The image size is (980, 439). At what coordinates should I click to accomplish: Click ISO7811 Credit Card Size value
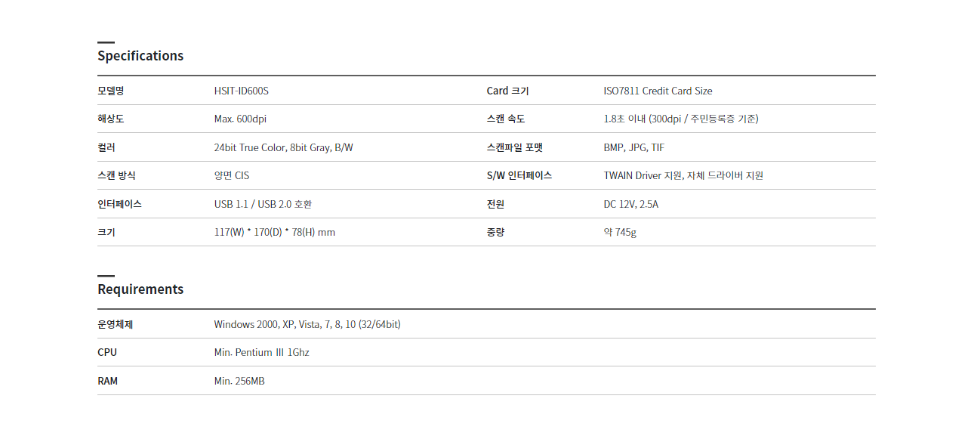tap(658, 91)
